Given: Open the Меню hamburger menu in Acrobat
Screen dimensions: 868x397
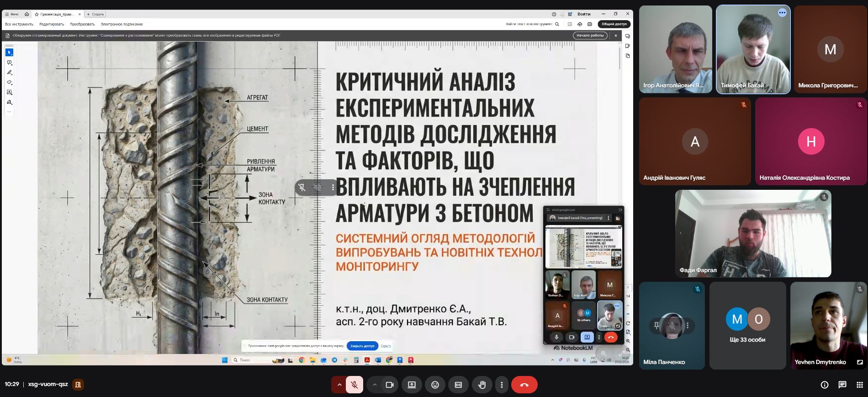Looking at the screenshot, I should [x=12, y=14].
